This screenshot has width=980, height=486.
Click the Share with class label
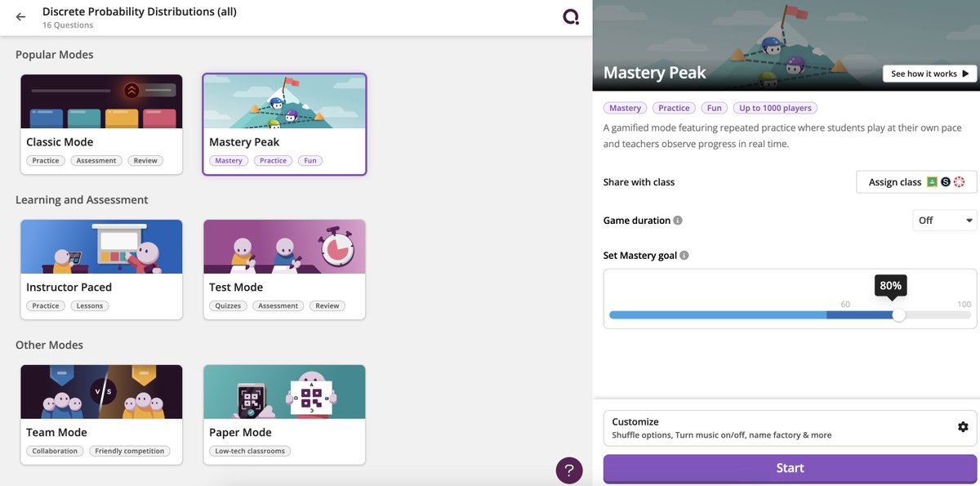pyautogui.click(x=639, y=182)
